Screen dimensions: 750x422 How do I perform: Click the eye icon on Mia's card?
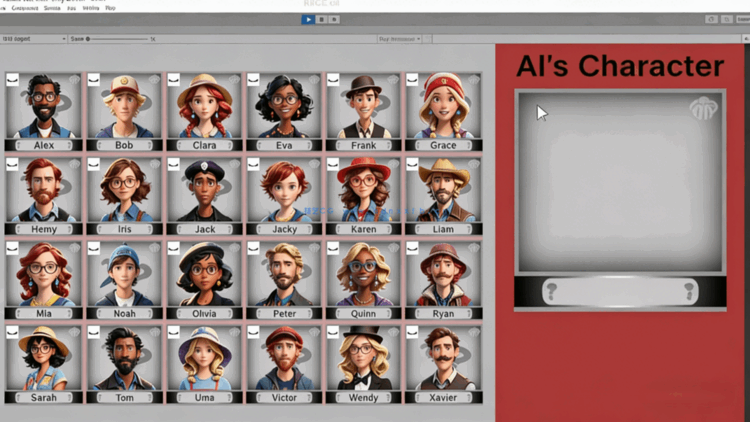point(13,248)
